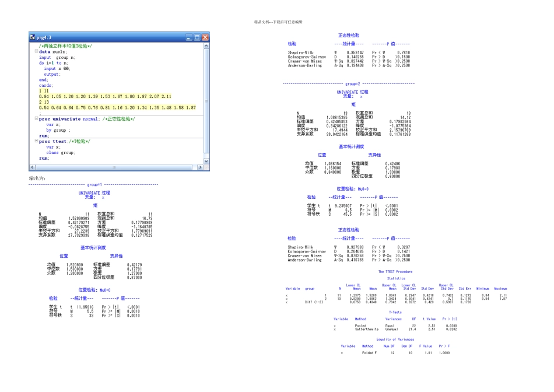This screenshot has width=554, height=392.
Task: Click the 'cards;' code line
Action: (x=46, y=86)
